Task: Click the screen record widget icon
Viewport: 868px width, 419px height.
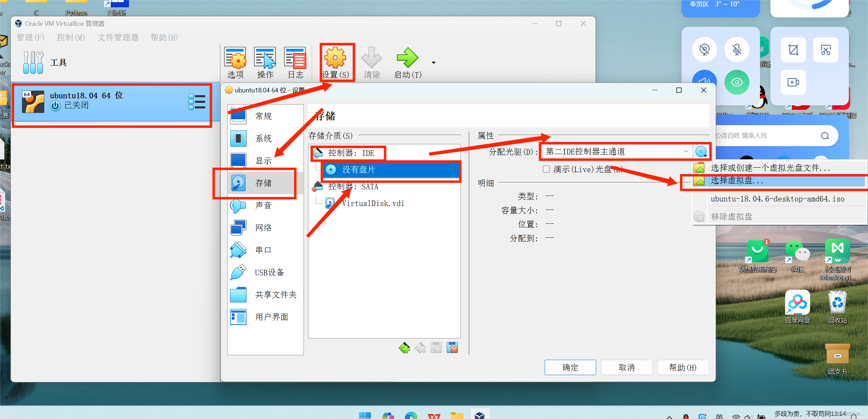Action: 793,82
